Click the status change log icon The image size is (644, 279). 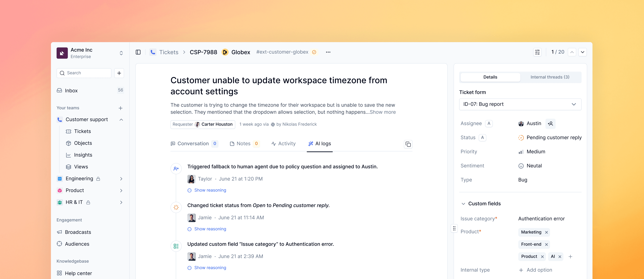(x=176, y=207)
